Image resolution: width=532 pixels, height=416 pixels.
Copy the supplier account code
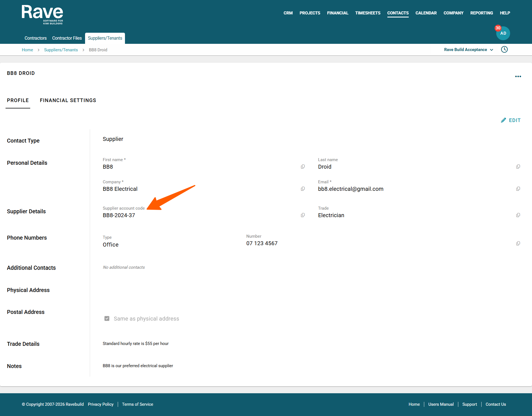(303, 215)
